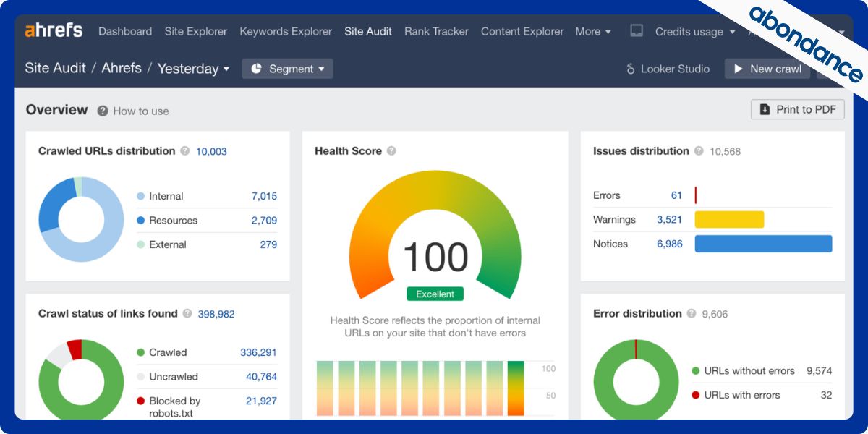Click help icon next to Crawled URLs distribution
Viewport: 868px width, 434px height.
click(185, 151)
